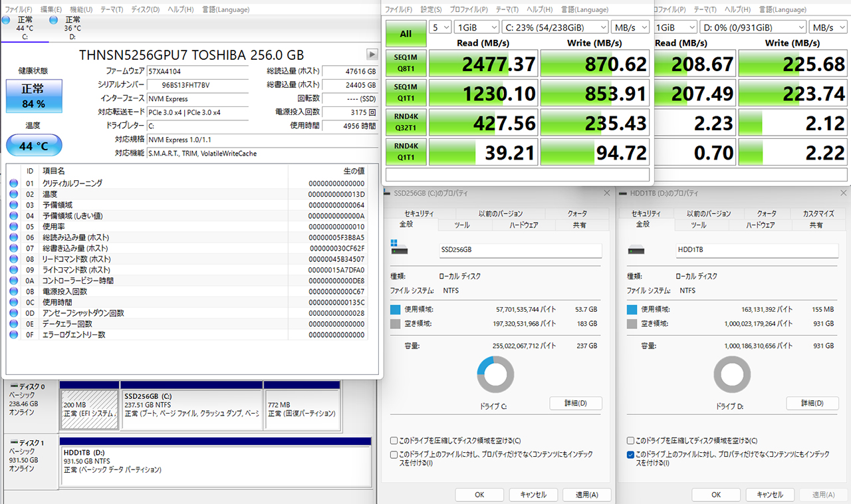Click the SSD256GB volume name text field
The height and width of the screenshot is (504, 851).
click(520, 250)
